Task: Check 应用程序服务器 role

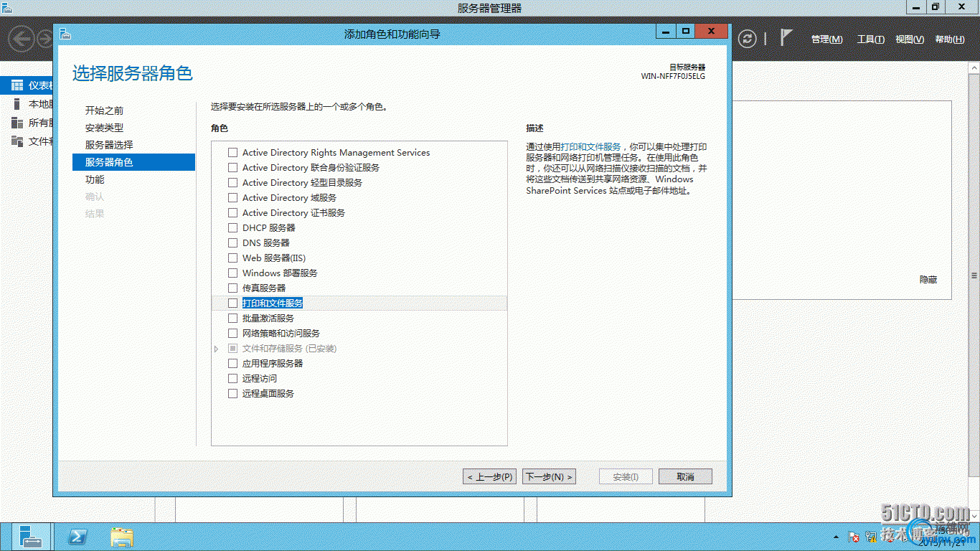Action: point(232,363)
